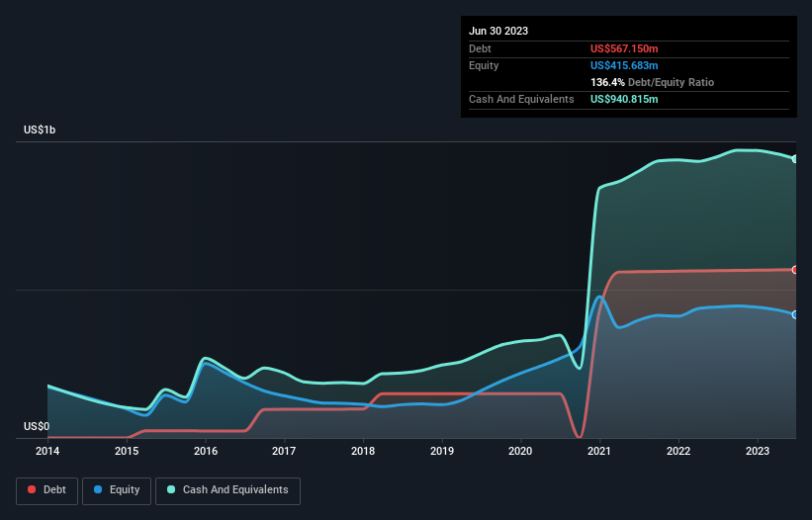Click the US$1b y-axis label
812x520 pixels.
point(40,130)
